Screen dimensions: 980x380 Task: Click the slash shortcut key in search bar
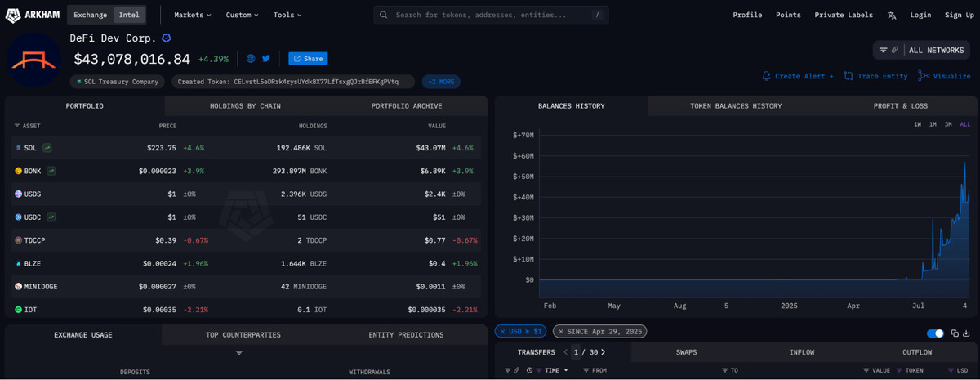(598, 15)
